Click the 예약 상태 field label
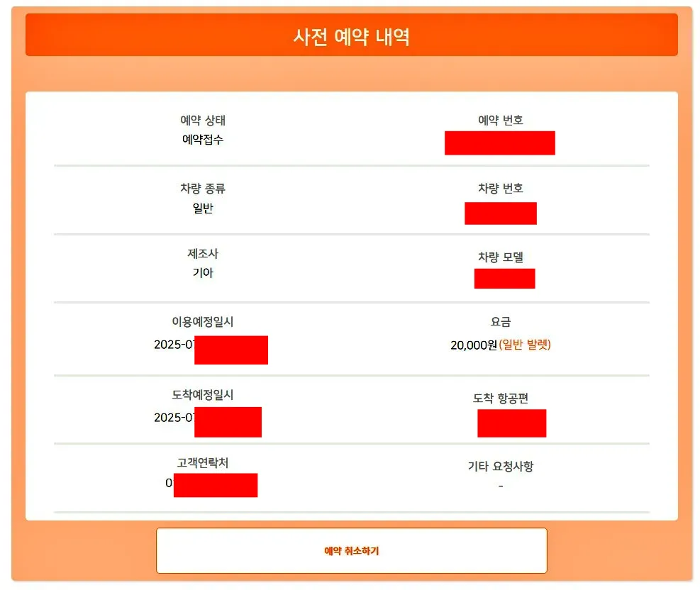 [204, 121]
